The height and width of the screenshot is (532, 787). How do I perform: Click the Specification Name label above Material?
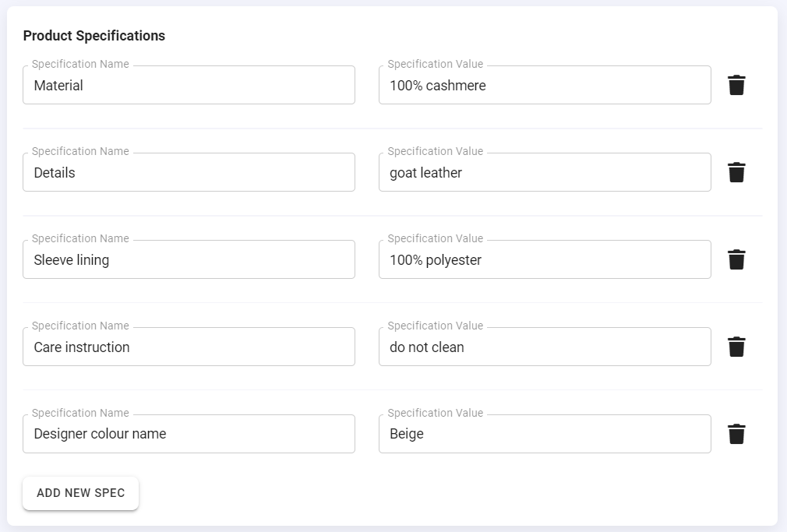coord(79,64)
